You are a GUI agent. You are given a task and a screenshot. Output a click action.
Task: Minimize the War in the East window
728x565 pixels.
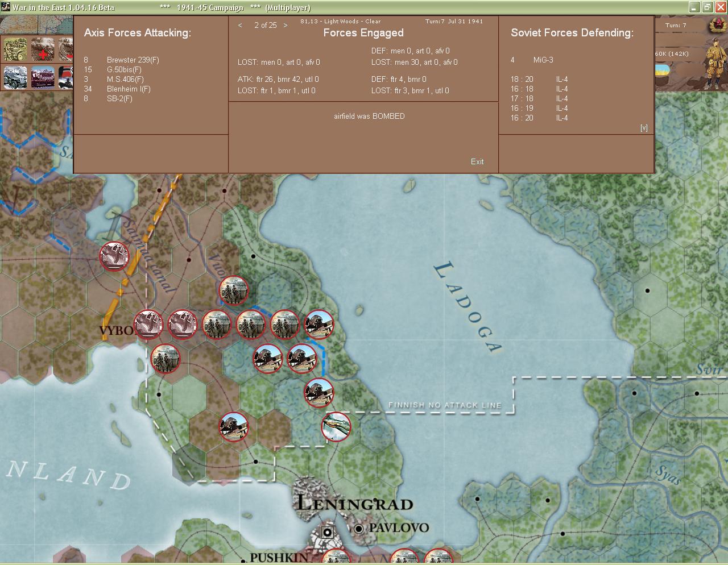(x=694, y=7)
